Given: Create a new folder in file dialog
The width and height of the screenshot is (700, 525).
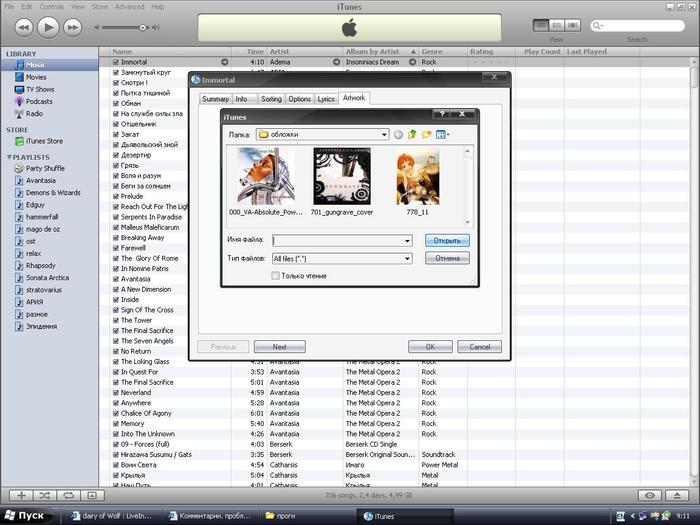Looking at the screenshot, I should [x=426, y=134].
